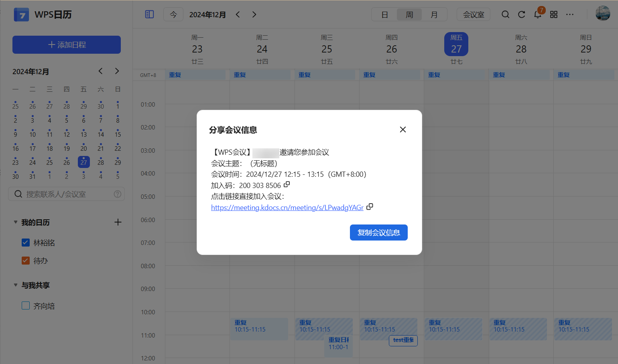
Task: Switch to 日 view
Action: point(384,14)
